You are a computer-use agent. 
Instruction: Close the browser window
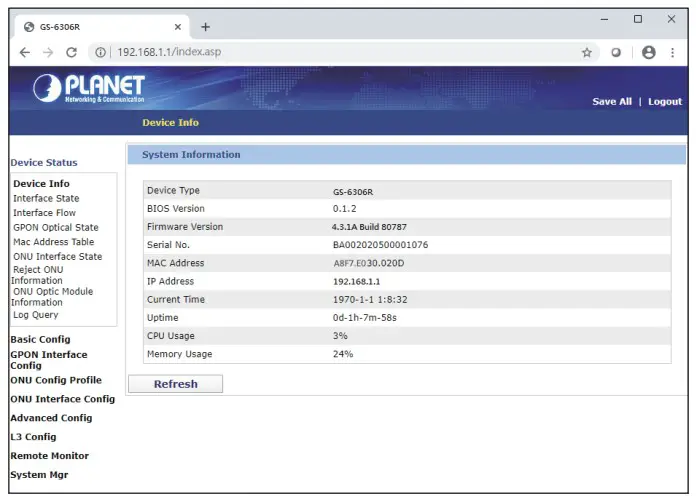pos(671,19)
